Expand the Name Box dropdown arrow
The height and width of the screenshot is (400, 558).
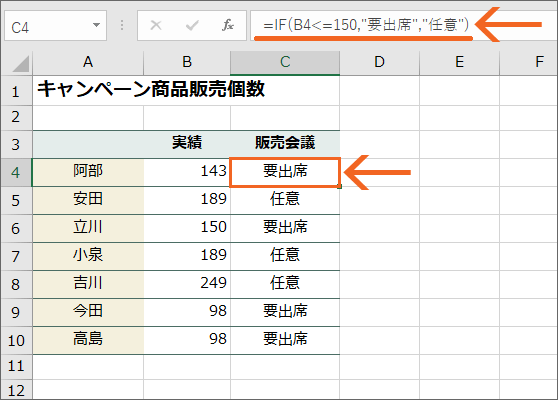(96, 25)
